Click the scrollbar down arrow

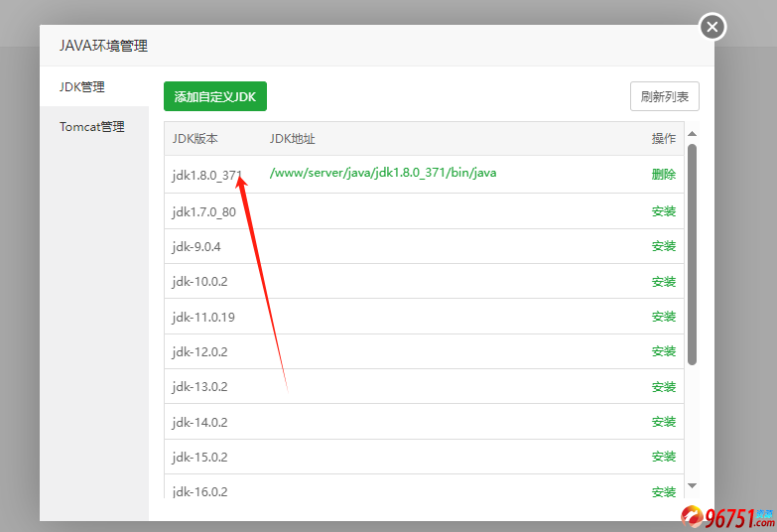coord(693,485)
